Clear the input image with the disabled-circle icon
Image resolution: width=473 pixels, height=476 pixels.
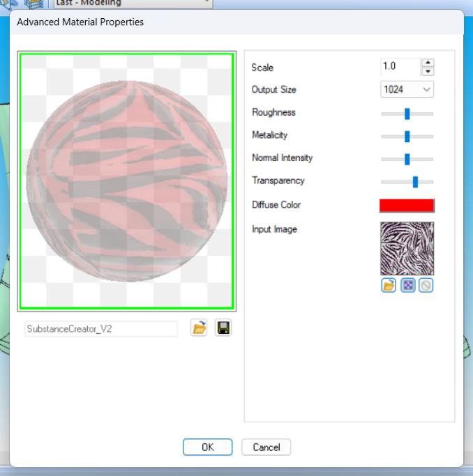(426, 285)
